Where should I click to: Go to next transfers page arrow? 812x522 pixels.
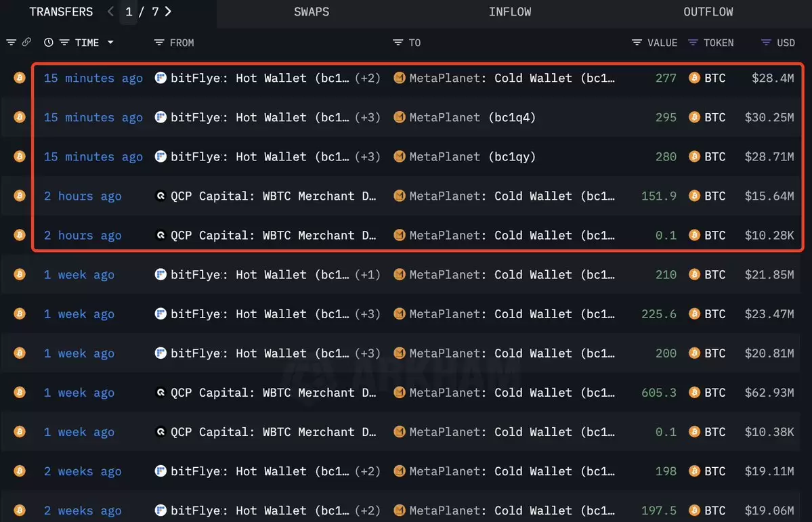(168, 12)
